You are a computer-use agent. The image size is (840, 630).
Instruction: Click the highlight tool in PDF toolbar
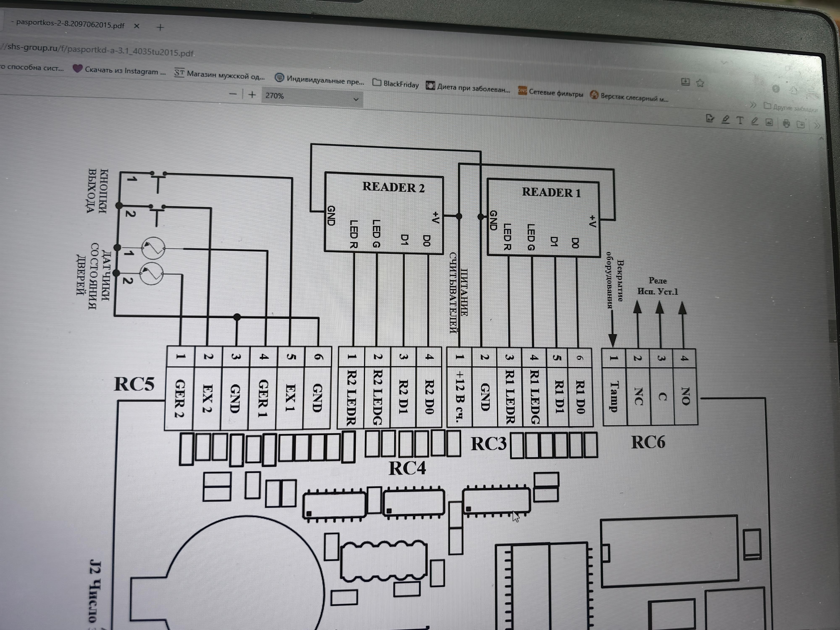point(725,120)
